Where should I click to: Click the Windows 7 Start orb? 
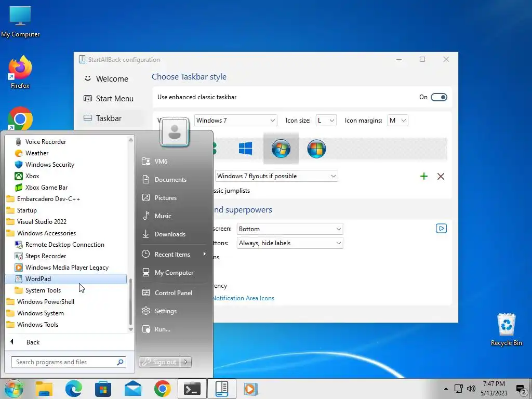tap(14, 389)
